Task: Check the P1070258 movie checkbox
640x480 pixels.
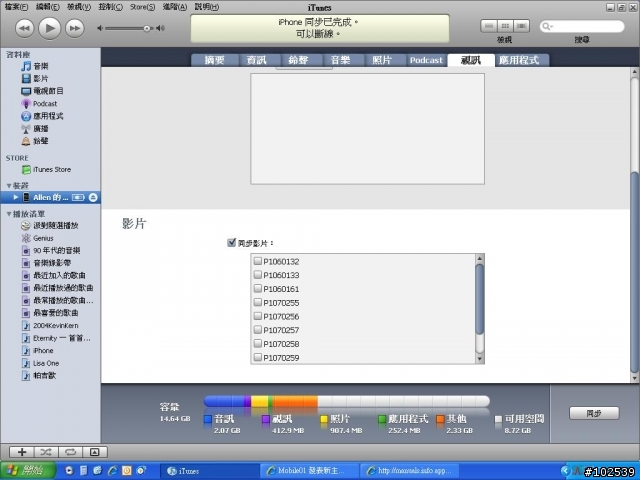Action: point(258,344)
